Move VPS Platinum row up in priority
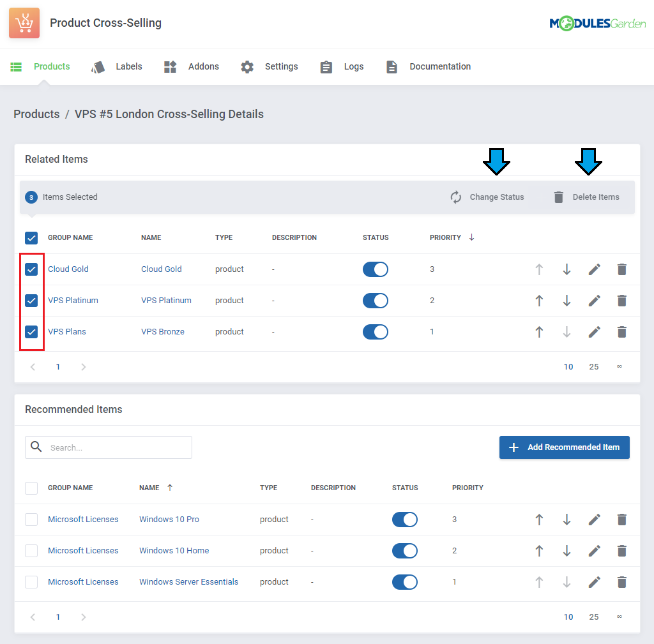 pos(539,301)
